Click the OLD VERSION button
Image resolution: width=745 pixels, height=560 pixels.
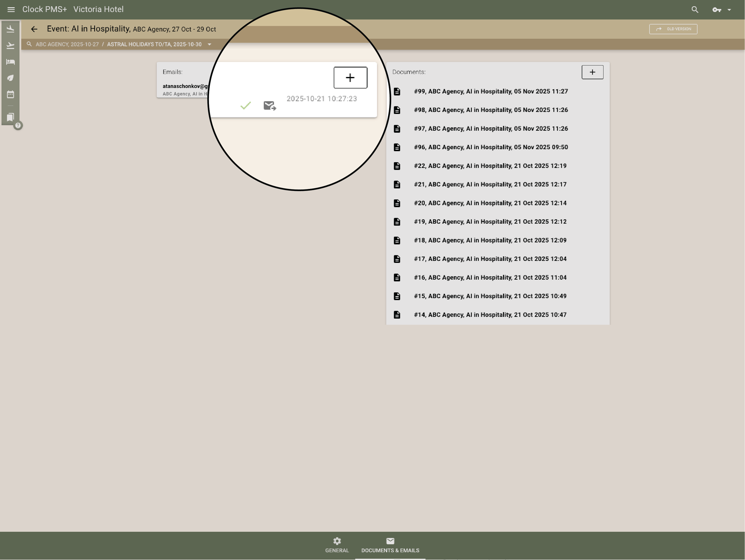coord(673,29)
